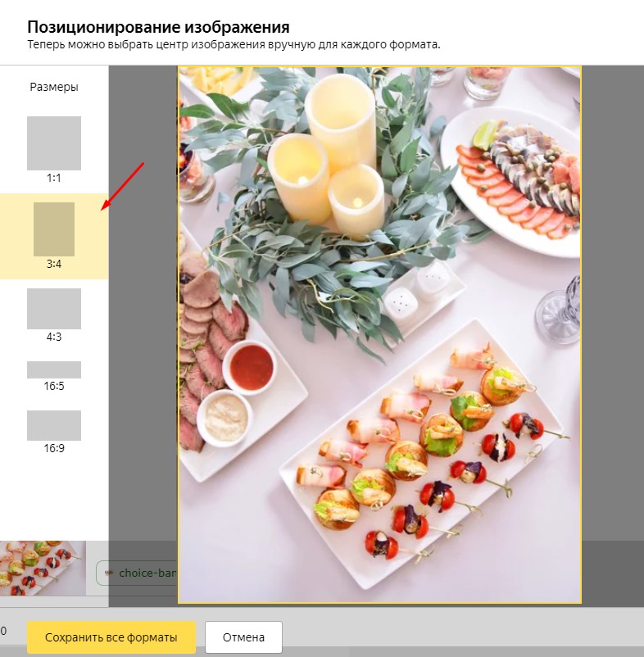
Task: Select the 16:9 format preview rectangle
Action: click(54, 425)
